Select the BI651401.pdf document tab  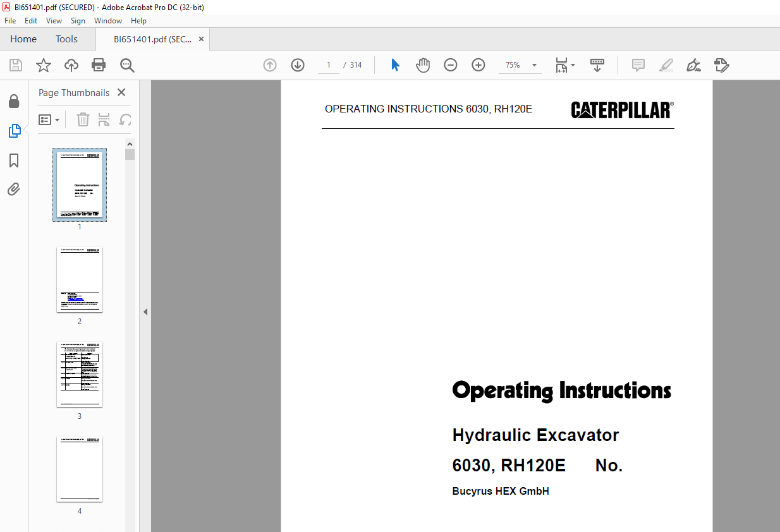(152, 39)
